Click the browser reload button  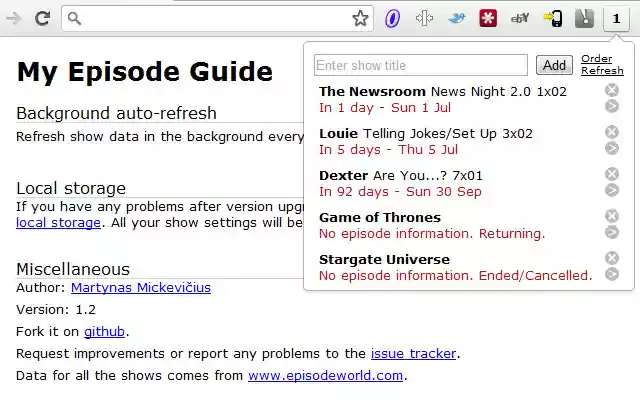click(42, 18)
